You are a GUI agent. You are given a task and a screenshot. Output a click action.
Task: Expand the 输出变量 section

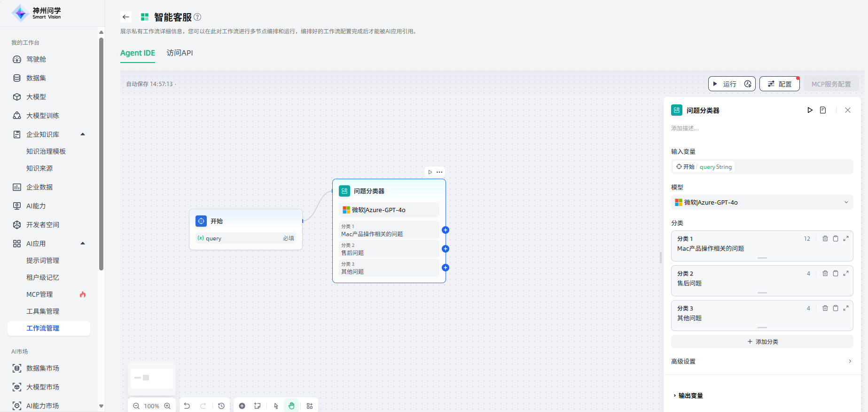[x=688, y=396]
